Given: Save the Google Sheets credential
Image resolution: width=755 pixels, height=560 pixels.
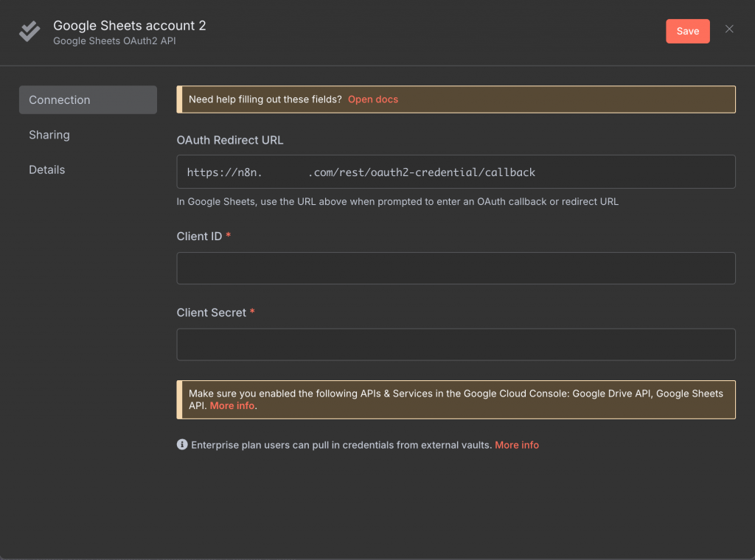Looking at the screenshot, I should (687, 31).
